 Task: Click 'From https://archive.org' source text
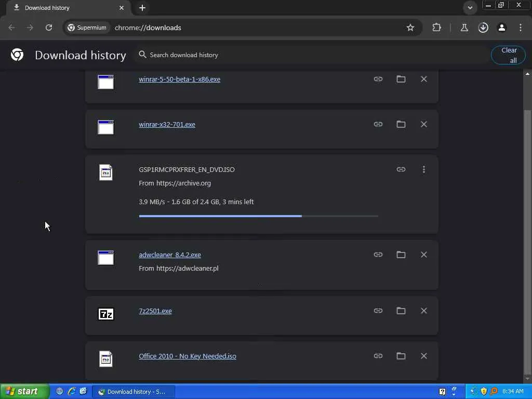(175, 183)
